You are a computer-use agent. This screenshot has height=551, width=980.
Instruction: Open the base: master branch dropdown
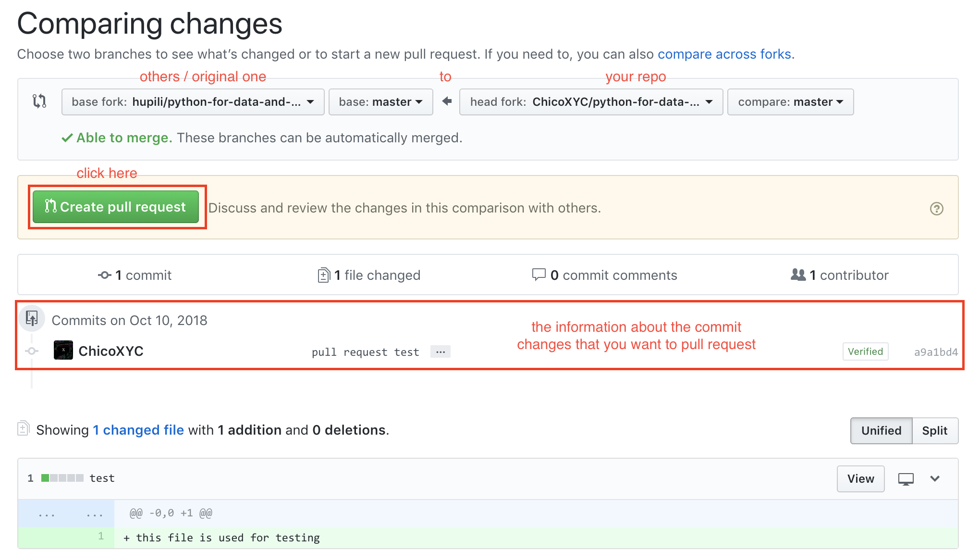coord(380,102)
